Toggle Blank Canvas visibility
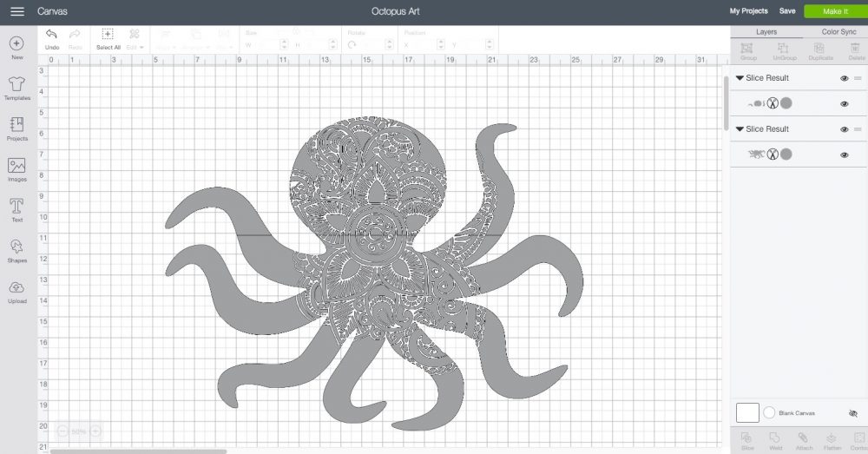 853,413
